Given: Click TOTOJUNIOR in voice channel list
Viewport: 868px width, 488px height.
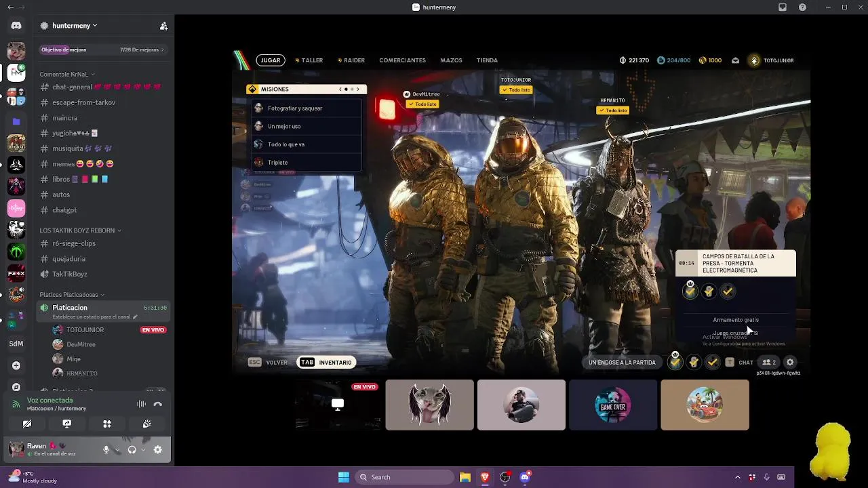Looking at the screenshot, I should (x=85, y=330).
